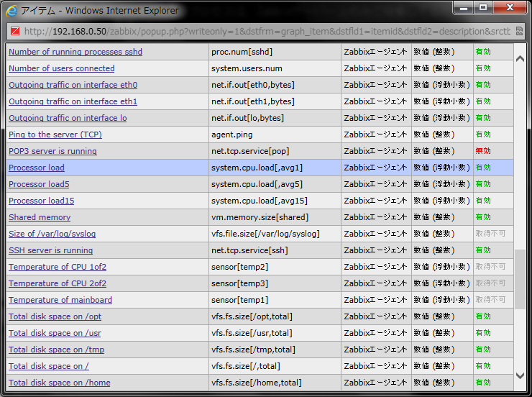The width and height of the screenshot is (532, 397).
Task: Click 取得不可 status in syslog size row
Action: tap(490, 234)
